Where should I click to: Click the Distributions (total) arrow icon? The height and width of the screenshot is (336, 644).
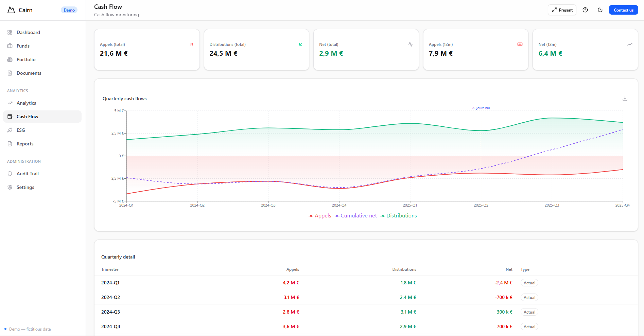[301, 44]
